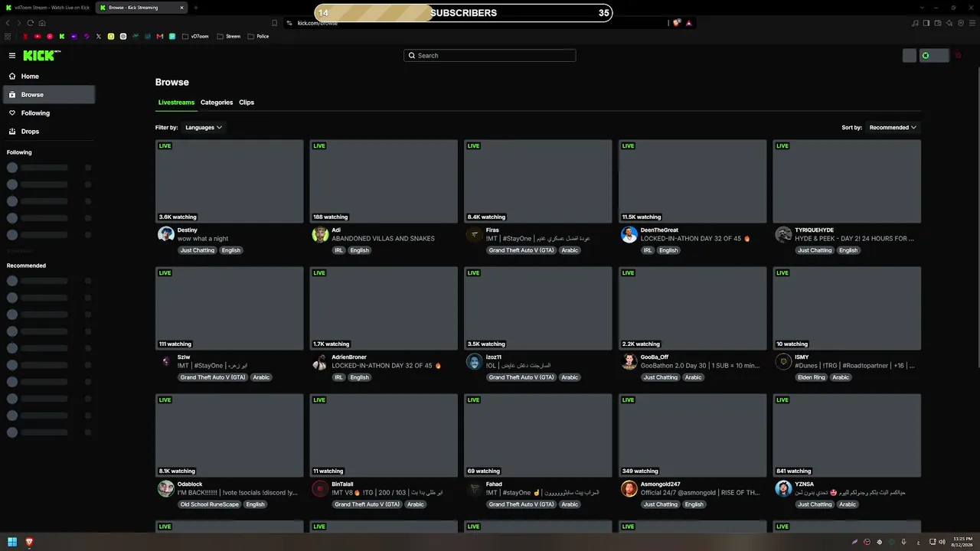This screenshot has width=980, height=551.
Task: Click TYRIQUEHYDE's channel avatar
Action: [x=783, y=234]
